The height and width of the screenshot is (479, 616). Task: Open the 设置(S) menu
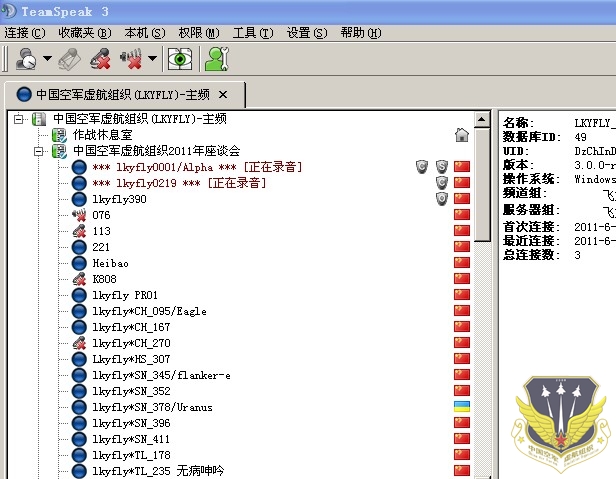pos(307,33)
